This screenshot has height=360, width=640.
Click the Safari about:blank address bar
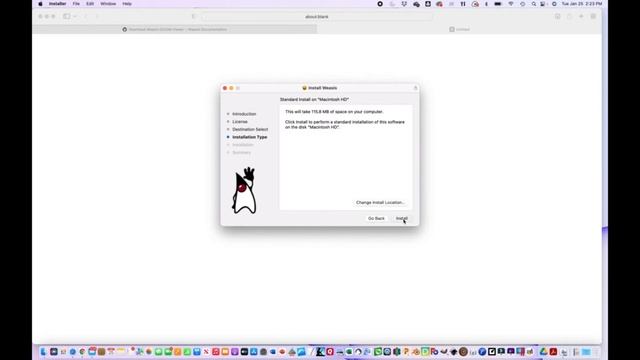[317, 17]
